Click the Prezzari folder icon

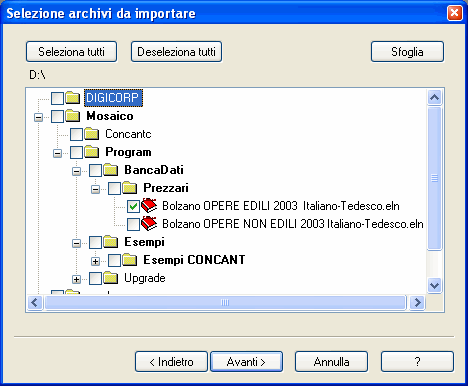coord(129,188)
